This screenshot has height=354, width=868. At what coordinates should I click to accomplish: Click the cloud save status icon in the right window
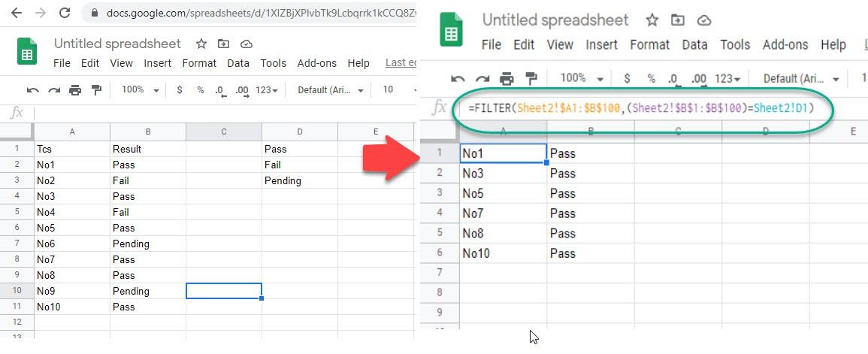click(704, 20)
